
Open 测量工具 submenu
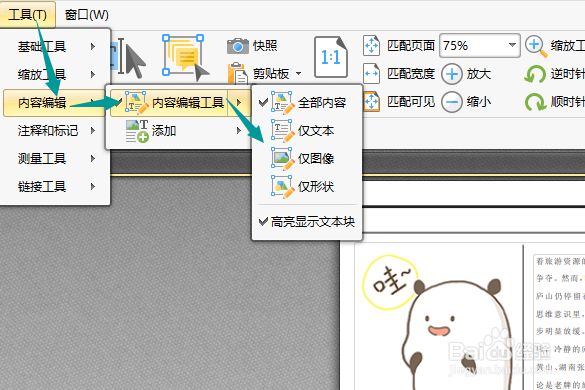pos(56,159)
